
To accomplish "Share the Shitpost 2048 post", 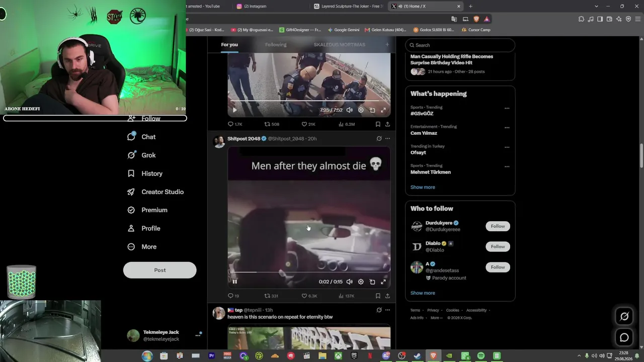I will coord(387,296).
